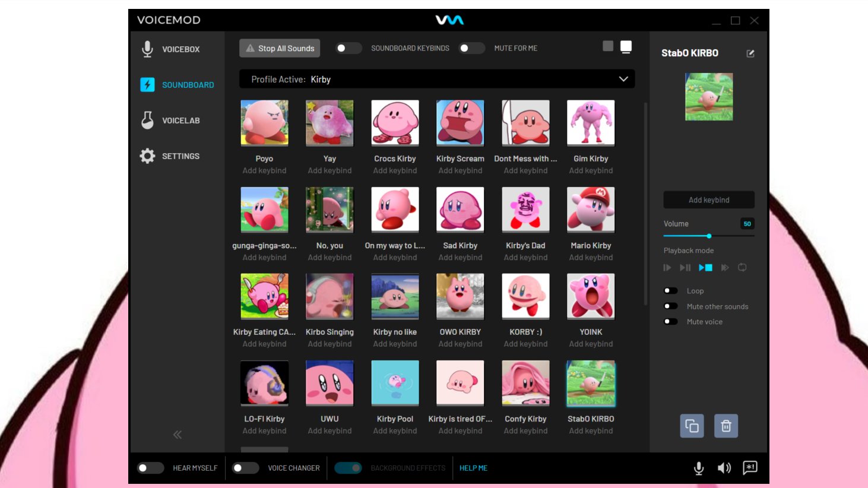Click the Voicemod logo at top center
868x488 pixels.
pos(449,20)
